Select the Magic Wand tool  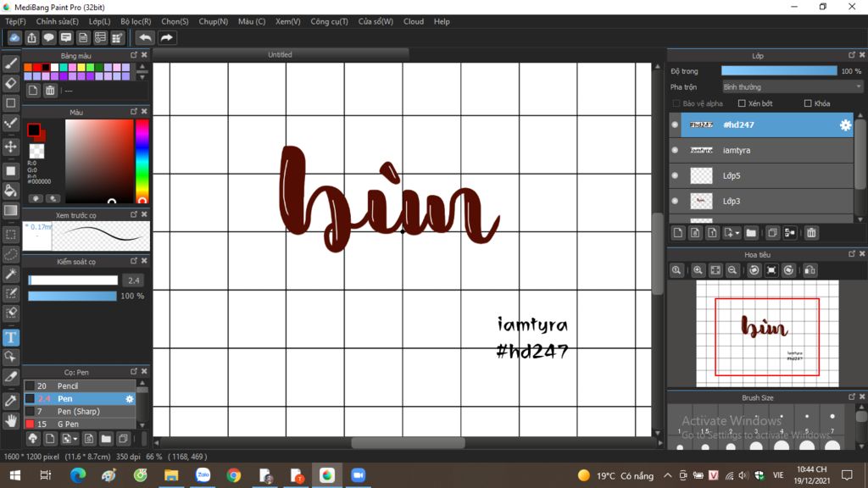tap(10, 274)
